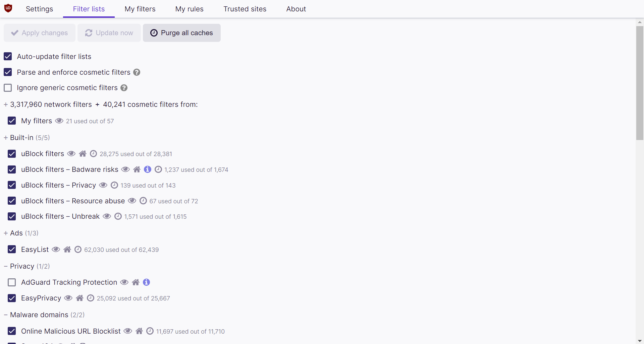Click the info icon beside AdGuard Tracking Protection
The image size is (644, 344).
pos(146,282)
